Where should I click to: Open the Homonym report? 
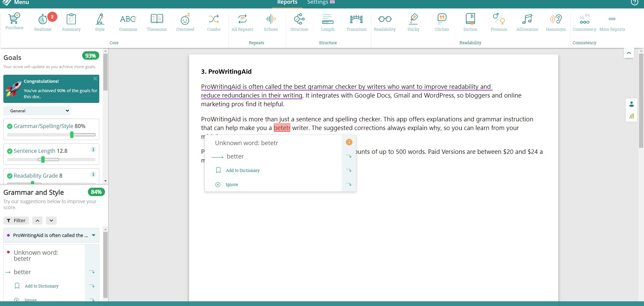pos(556,22)
